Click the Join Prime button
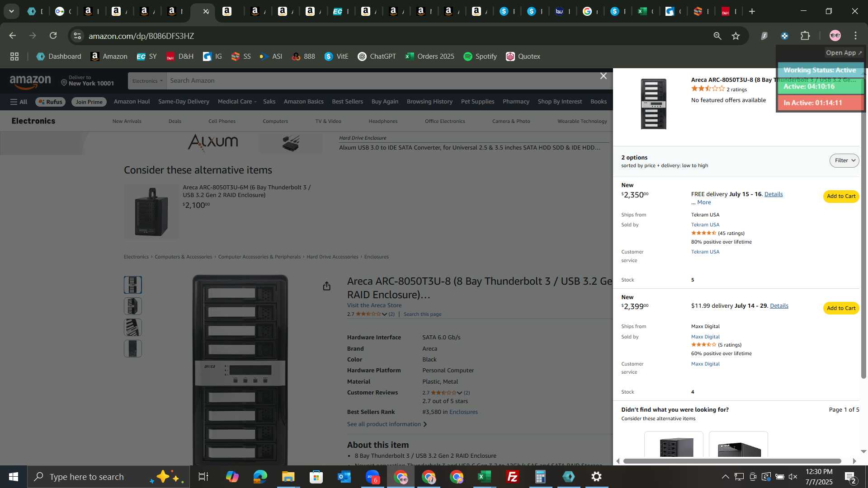This screenshot has height=488, width=868. click(89, 102)
